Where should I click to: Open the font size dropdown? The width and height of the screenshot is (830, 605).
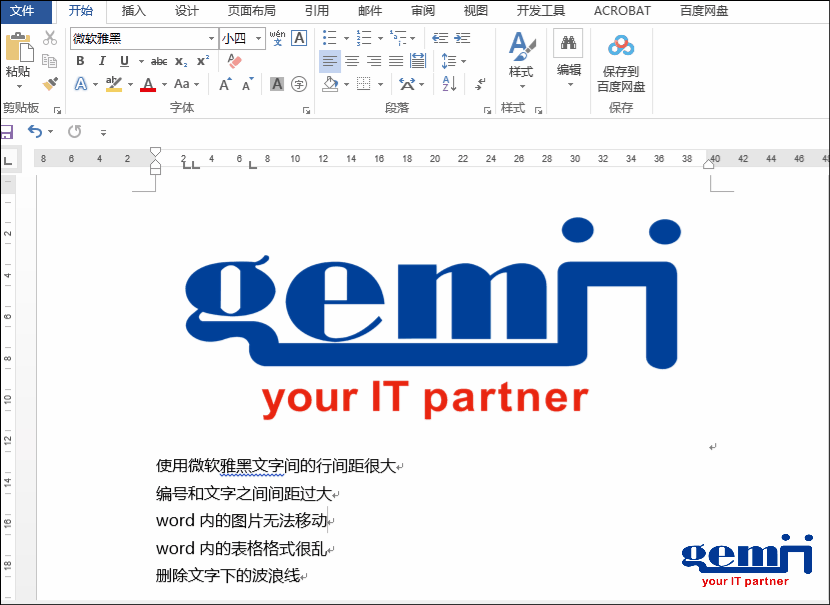259,38
